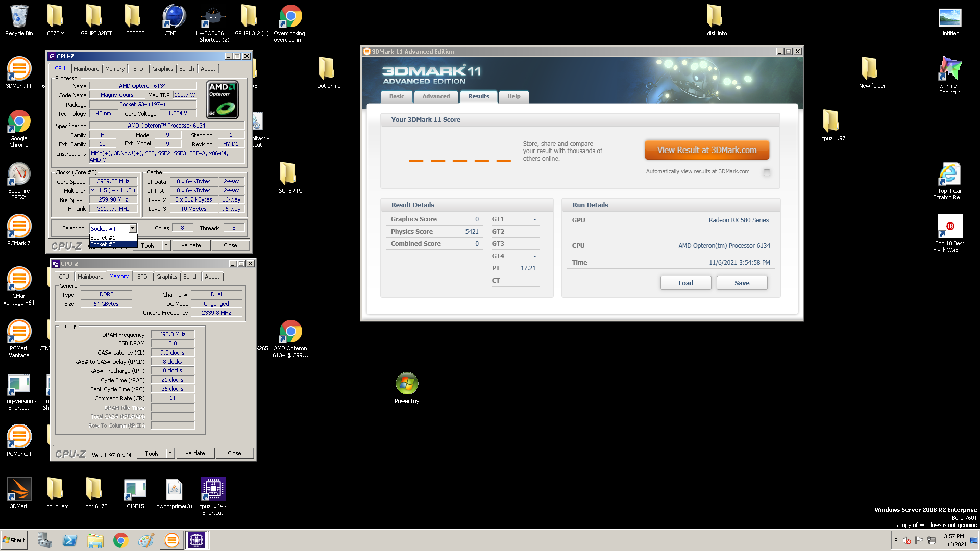980x551 pixels.
Task: Open Sapphire TRIXX desktop icon
Action: [x=19, y=181]
